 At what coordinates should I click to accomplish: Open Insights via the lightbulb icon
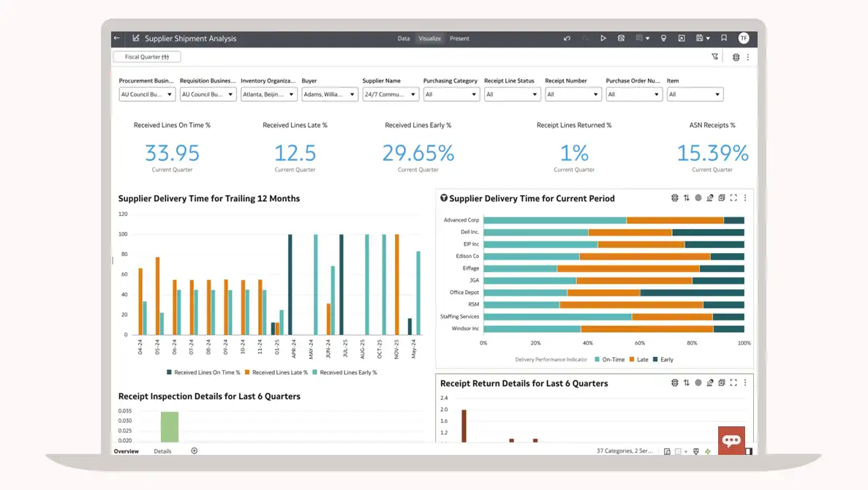pyautogui.click(x=663, y=38)
